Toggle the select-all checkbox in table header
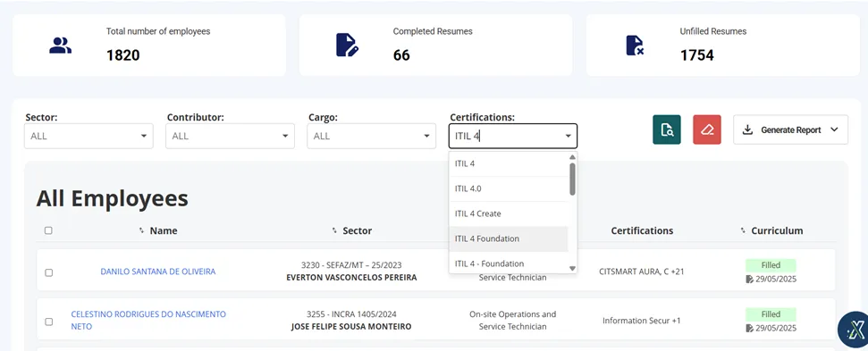 click(x=48, y=230)
